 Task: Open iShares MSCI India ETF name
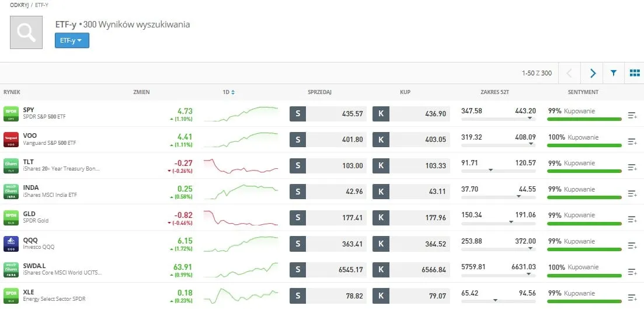point(50,195)
